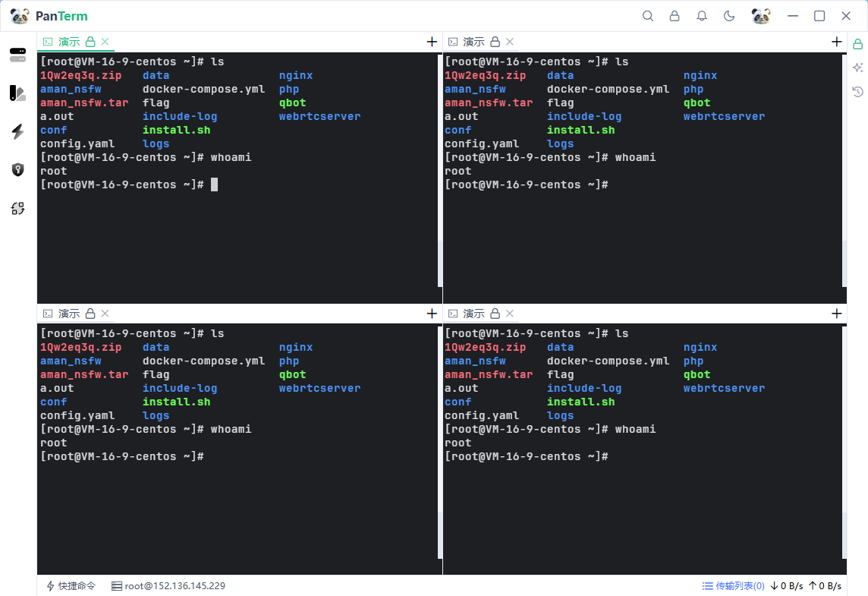Click the search magnifier in title bar

pyautogui.click(x=648, y=16)
